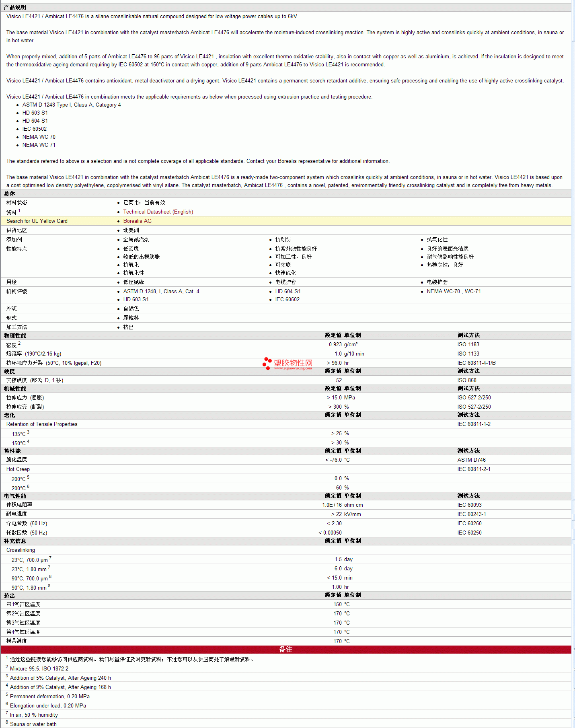
Task: Select the IEC 60811-4-1/B test method
Action: (476, 363)
